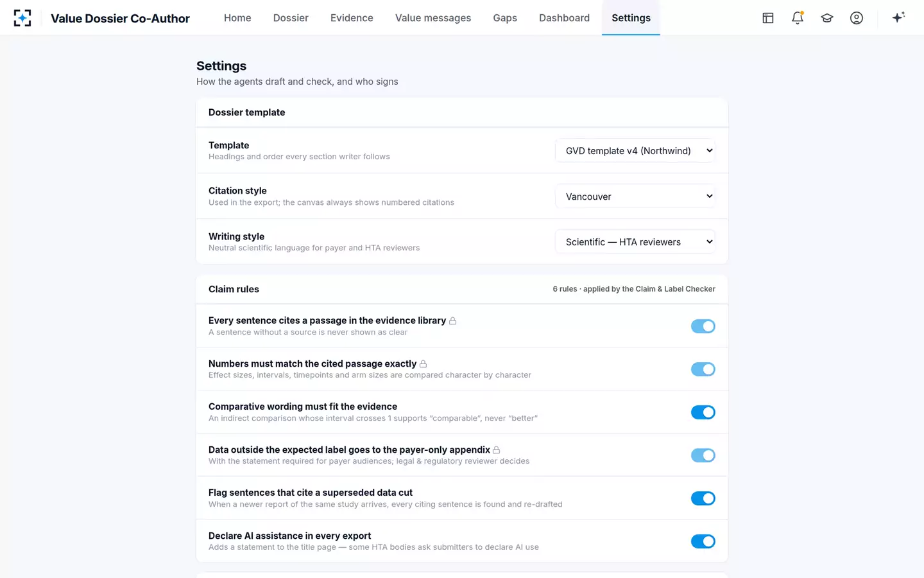Open the notifications bell
Image resolution: width=924 pixels, height=578 pixels.
(798, 18)
